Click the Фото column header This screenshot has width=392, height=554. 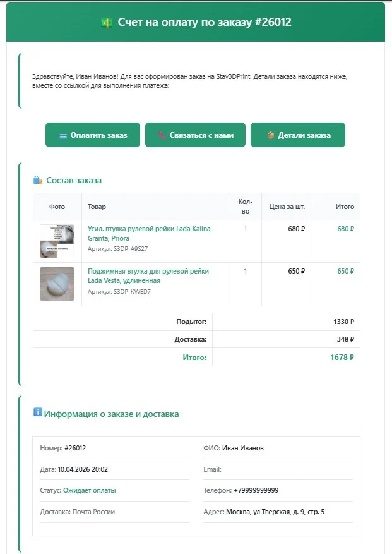point(57,207)
